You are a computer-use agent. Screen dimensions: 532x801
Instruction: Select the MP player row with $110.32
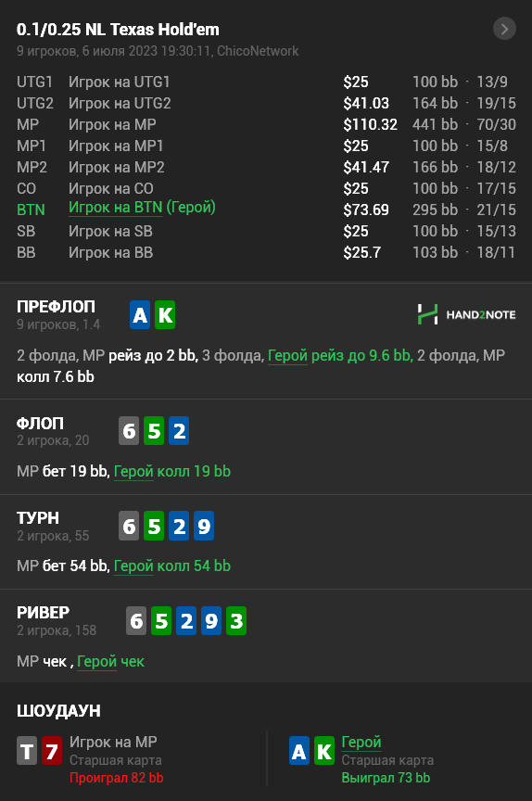click(266, 124)
